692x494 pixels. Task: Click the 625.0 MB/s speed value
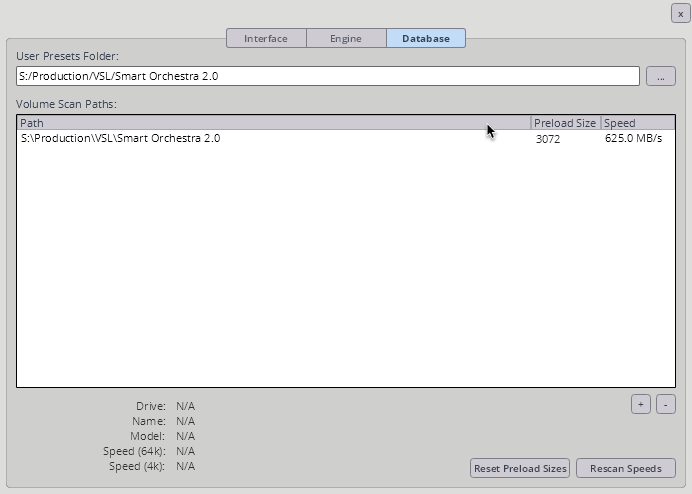click(633, 139)
